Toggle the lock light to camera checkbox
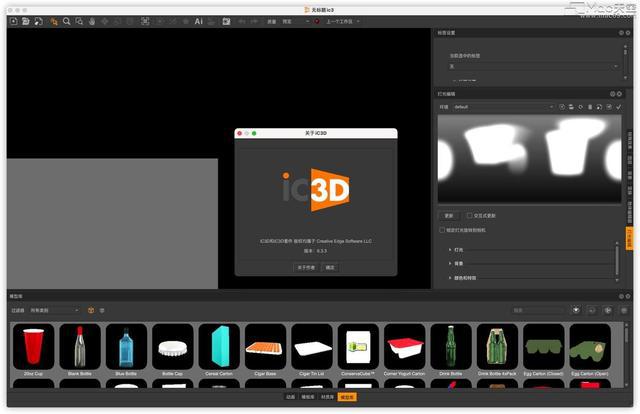Image resolution: width=640 pixels, height=414 pixels. (x=442, y=230)
